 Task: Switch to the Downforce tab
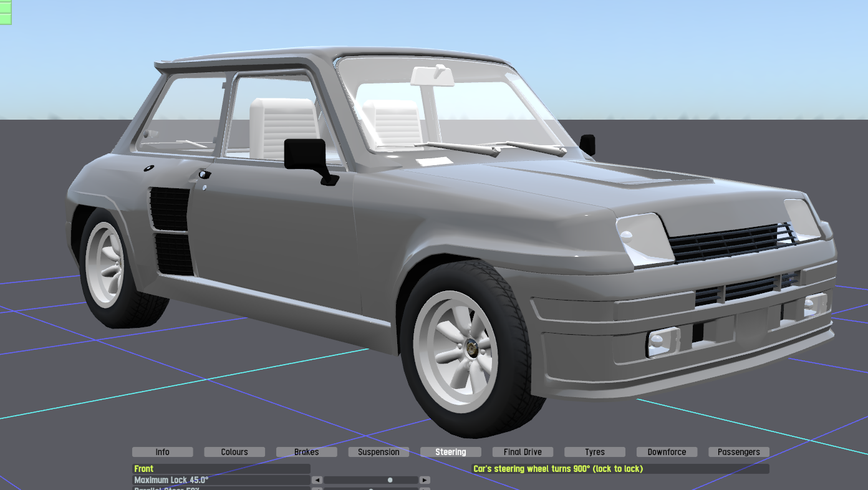[667, 452]
